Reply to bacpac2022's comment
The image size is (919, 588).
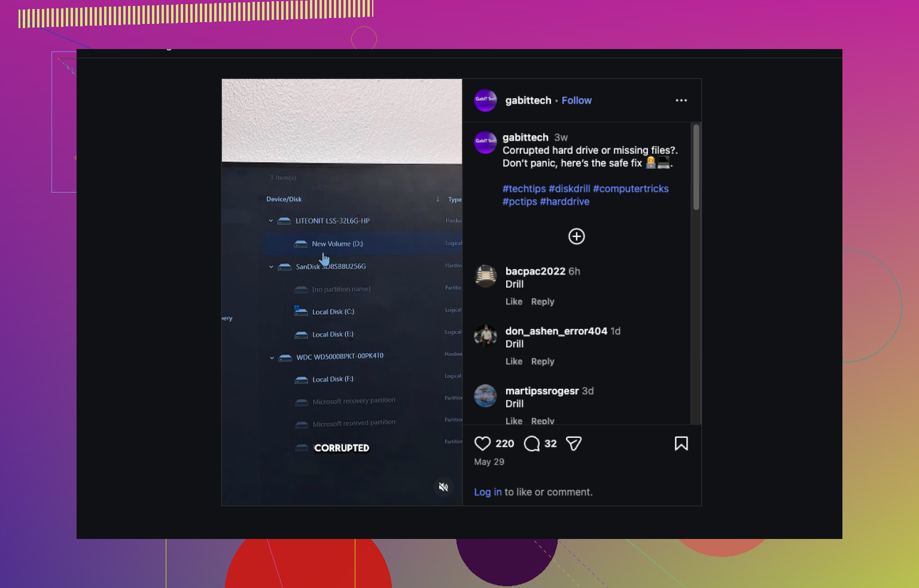click(x=542, y=301)
